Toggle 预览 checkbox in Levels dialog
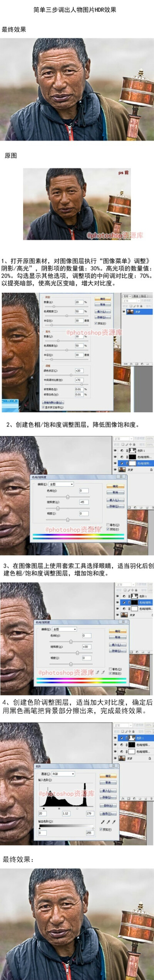This screenshot has height=980, width=154. click(x=101, y=829)
